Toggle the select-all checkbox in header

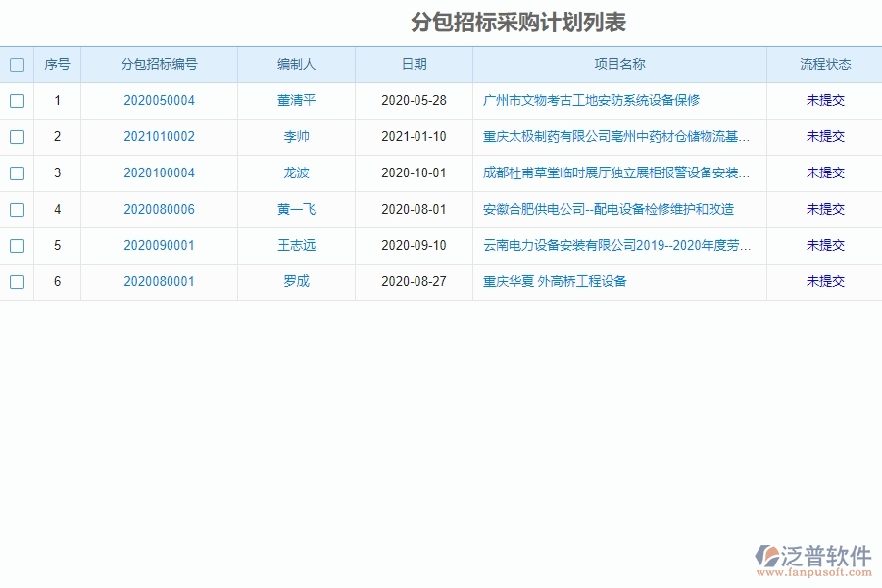pos(16,64)
